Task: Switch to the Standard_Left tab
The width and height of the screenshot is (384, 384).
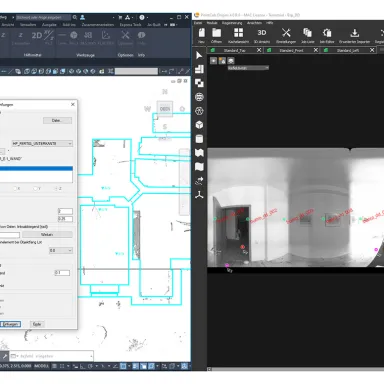Action: pos(348,50)
